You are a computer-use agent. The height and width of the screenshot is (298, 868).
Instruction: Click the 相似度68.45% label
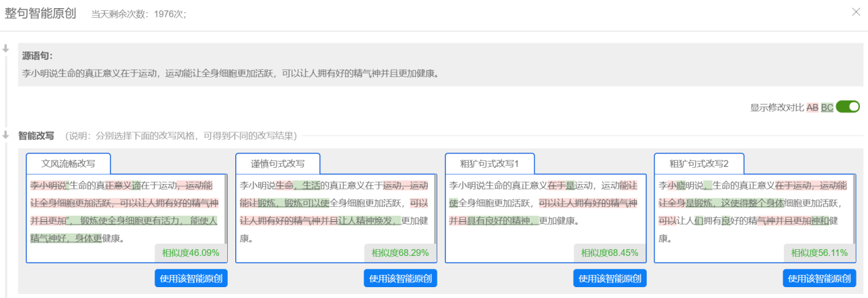coord(609,253)
